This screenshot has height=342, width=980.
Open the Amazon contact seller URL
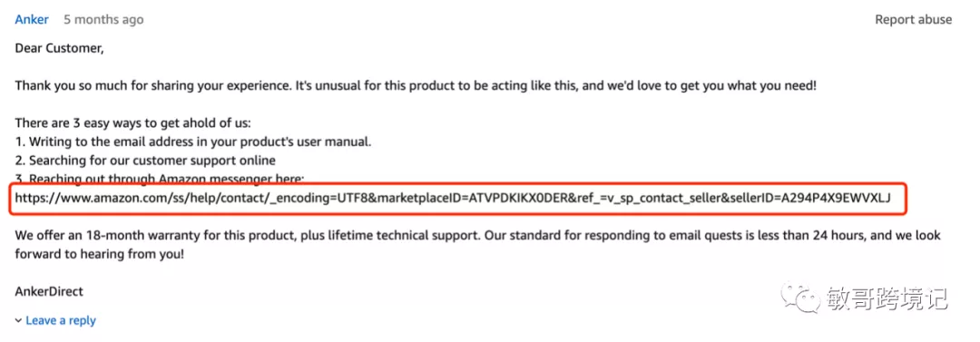click(x=453, y=198)
